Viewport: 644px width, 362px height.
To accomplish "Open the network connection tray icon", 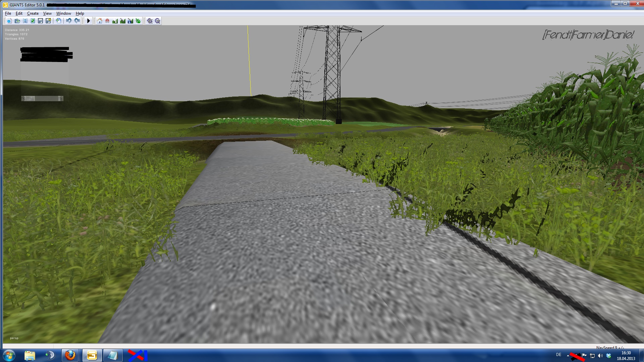I will point(592,356).
